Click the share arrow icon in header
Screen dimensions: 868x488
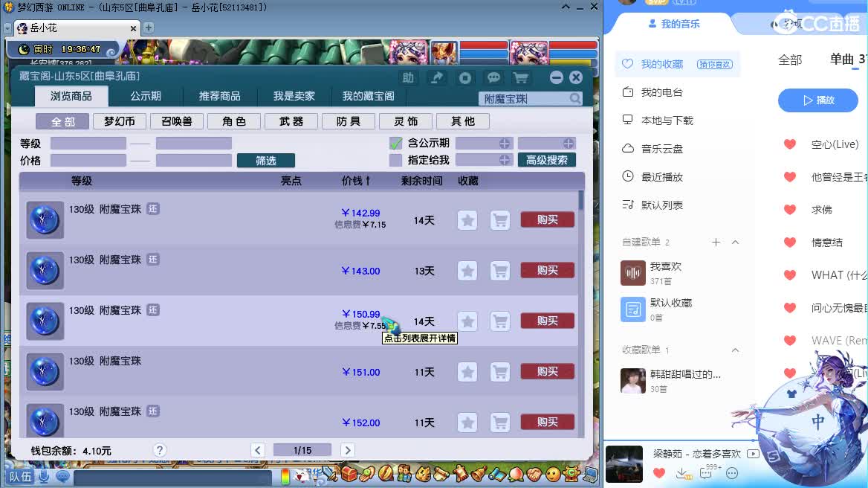437,77
